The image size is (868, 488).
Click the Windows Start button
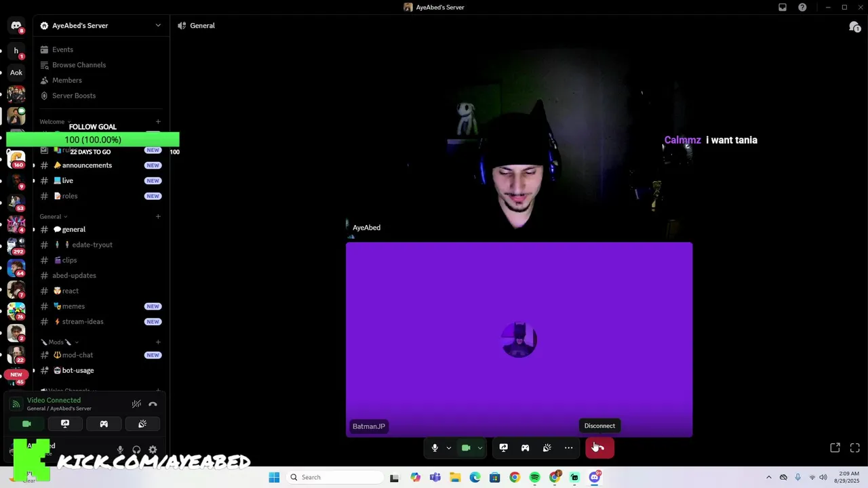(x=274, y=477)
